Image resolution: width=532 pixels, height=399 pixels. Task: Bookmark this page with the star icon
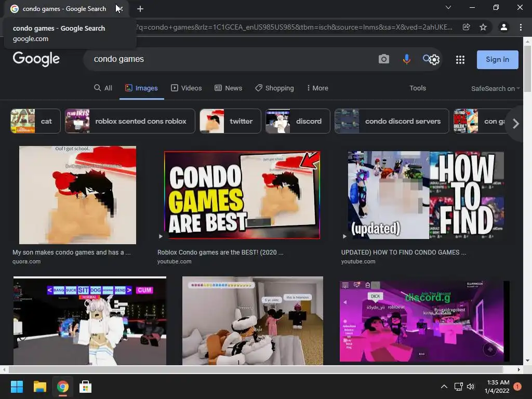click(483, 27)
